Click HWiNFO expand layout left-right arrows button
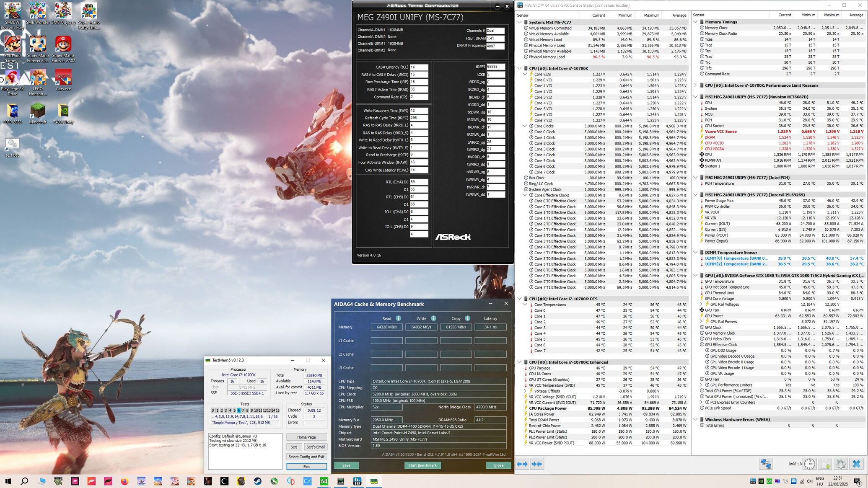Screen dimensions: 868x488 click(522, 464)
